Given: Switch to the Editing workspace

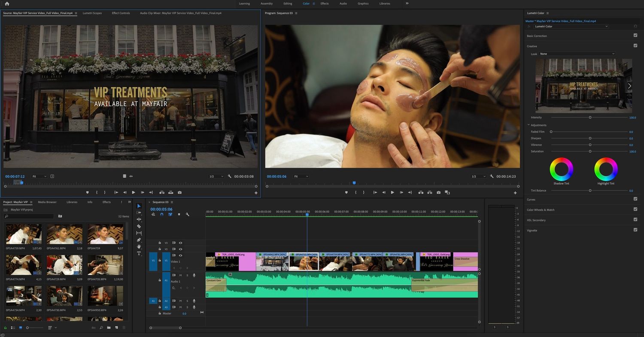Looking at the screenshot, I should point(288,3).
